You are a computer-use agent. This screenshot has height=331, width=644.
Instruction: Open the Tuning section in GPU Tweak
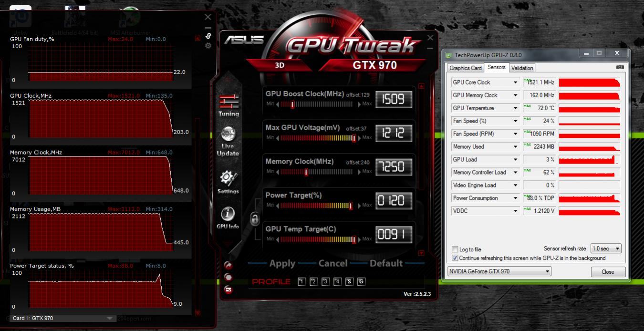point(229,105)
